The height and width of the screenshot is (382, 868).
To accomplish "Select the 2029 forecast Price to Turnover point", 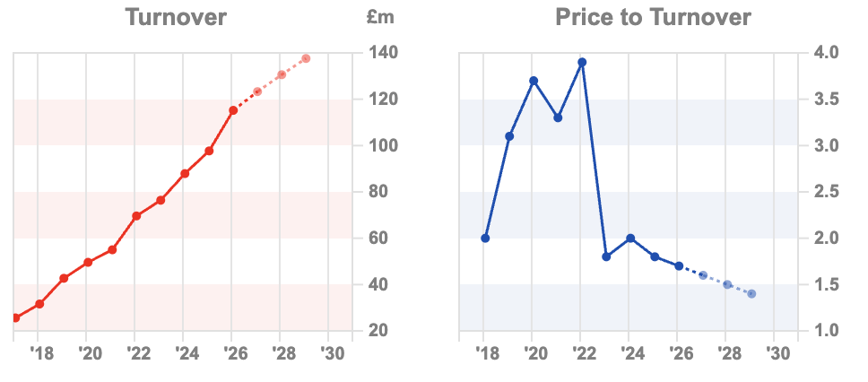I will [751, 294].
